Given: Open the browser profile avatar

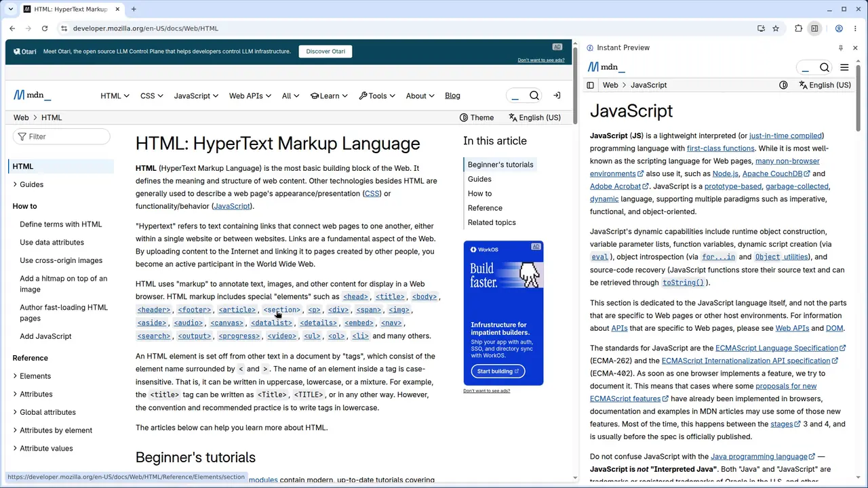Looking at the screenshot, I should [839, 28].
